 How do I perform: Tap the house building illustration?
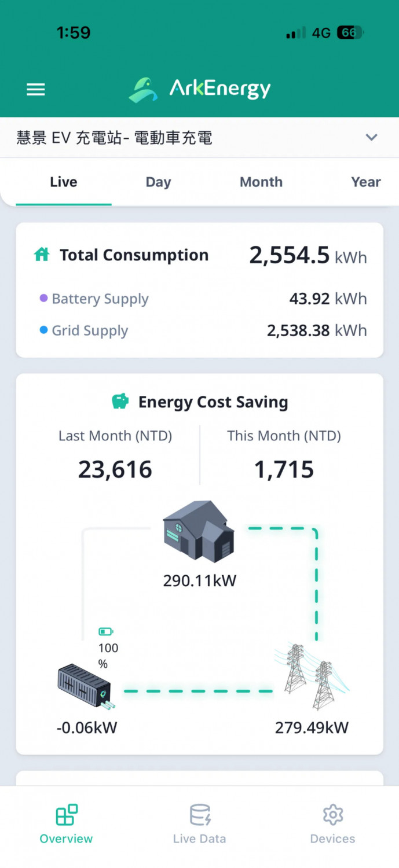click(199, 531)
